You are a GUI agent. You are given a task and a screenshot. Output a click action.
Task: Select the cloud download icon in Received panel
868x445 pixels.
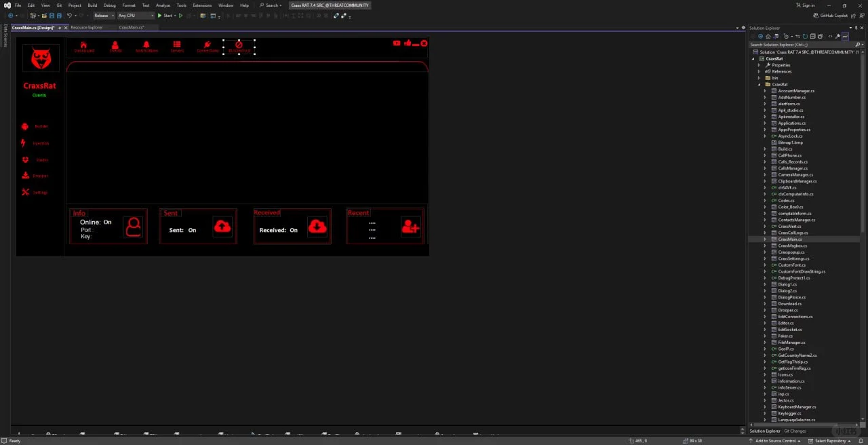(x=317, y=227)
